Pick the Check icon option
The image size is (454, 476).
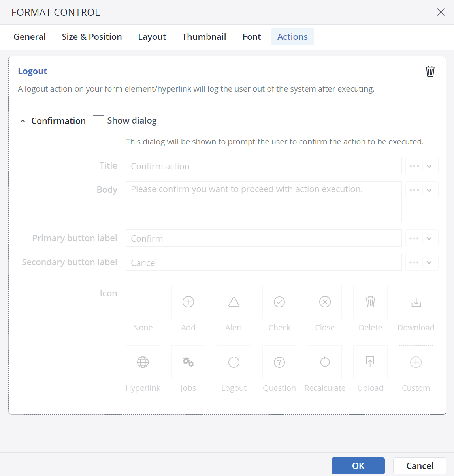click(x=279, y=302)
